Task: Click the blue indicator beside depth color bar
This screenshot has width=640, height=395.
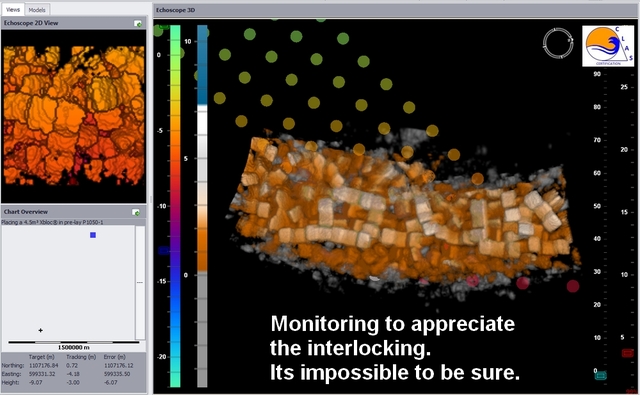Action: tap(163, 251)
